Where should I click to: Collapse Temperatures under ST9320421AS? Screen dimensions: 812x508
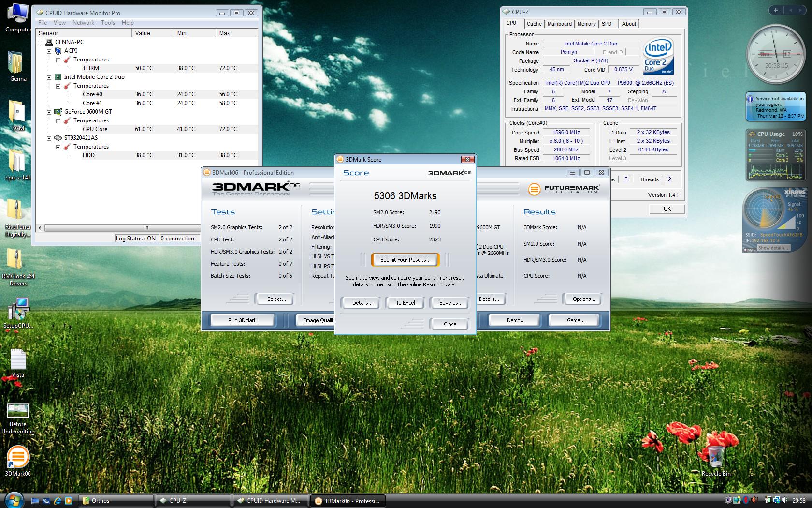pyautogui.click(x=58, y=147)
